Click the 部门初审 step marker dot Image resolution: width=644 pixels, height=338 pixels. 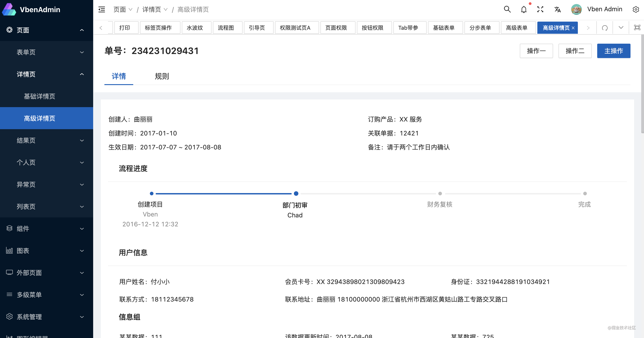pyautogui.click(x=296, y=194)
